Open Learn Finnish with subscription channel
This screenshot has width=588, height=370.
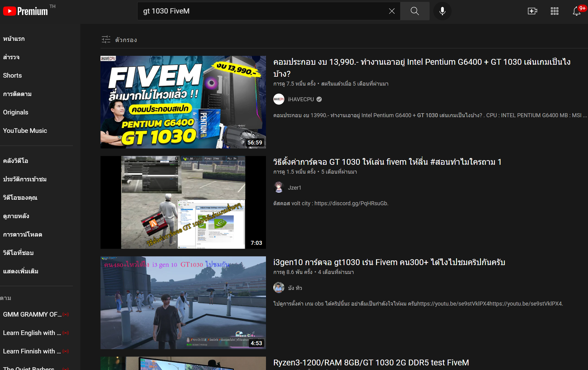[x=32, y=351]
